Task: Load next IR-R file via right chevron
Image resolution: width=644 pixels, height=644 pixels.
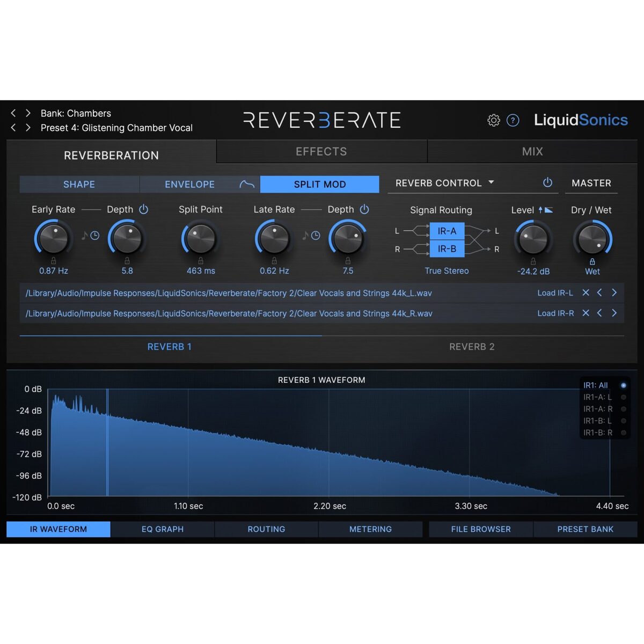Action: [614, 313]
